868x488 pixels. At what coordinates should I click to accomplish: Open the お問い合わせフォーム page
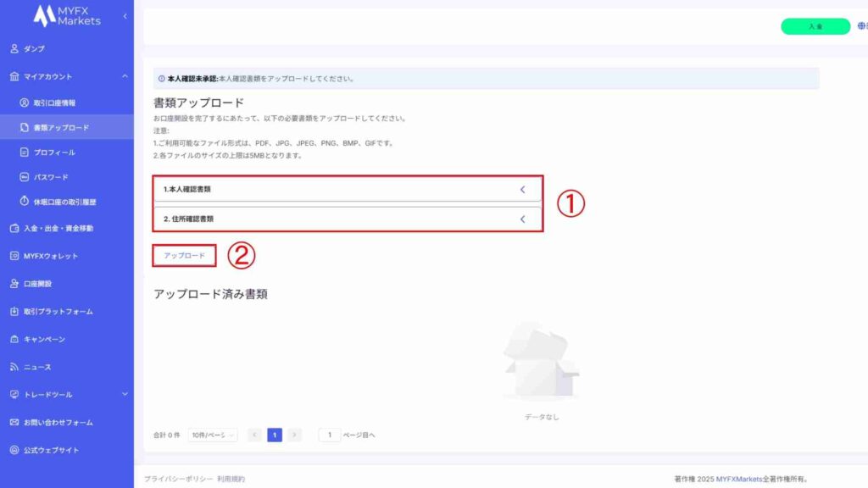click(56, 421)
